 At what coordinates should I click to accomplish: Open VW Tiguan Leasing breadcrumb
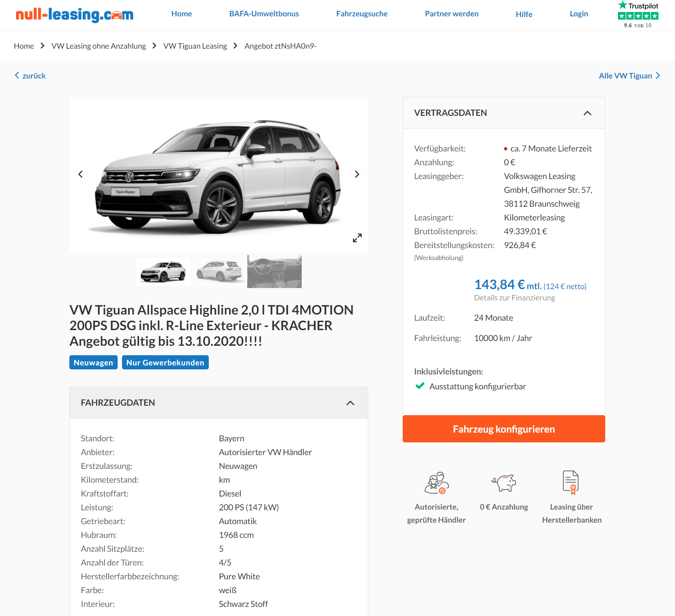click(195, 46)
